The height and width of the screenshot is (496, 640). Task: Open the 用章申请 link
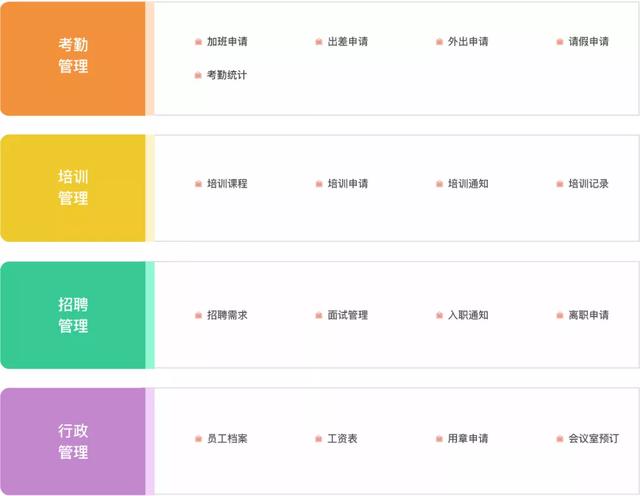tap(468, 439)
